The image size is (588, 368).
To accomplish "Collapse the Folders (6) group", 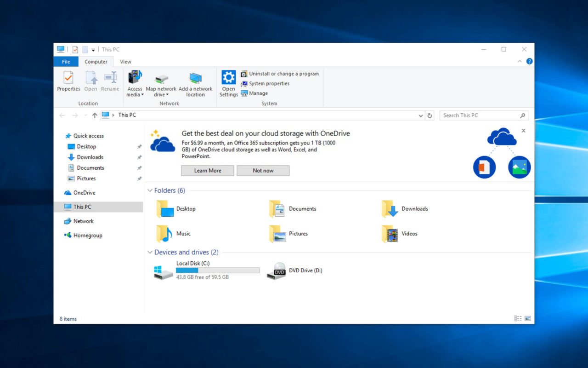I will tap(150, 190).
